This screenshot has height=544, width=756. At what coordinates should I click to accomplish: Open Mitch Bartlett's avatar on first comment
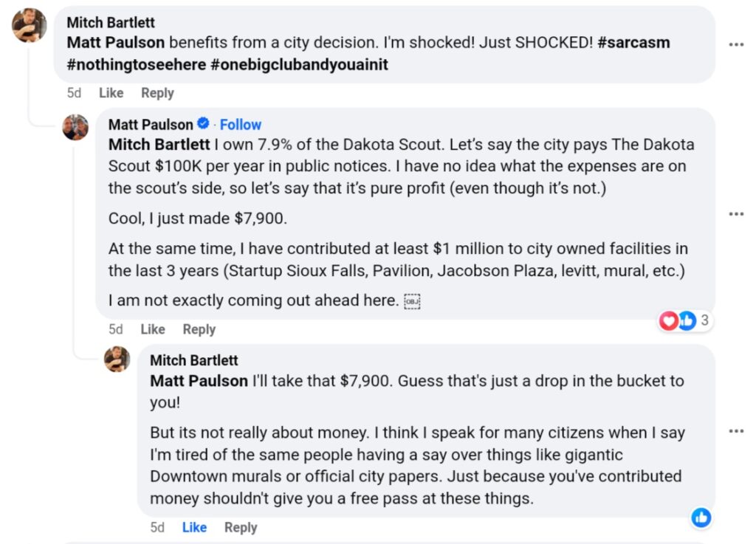(29, 26)
